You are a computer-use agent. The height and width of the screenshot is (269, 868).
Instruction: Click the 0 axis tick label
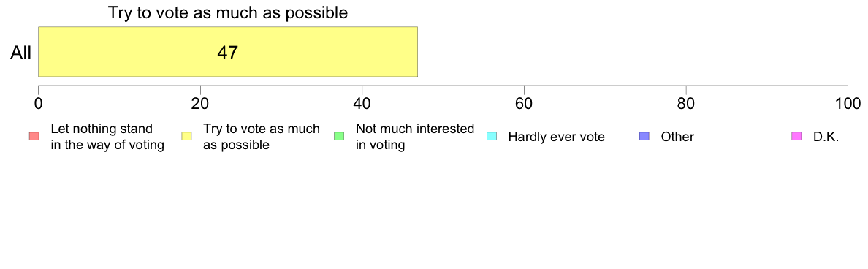coord(38,103)
